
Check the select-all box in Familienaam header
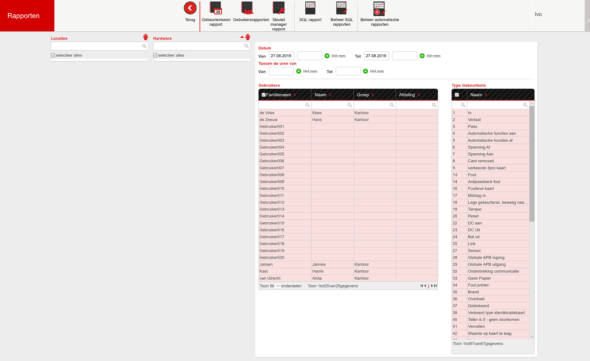pos(263,95)
